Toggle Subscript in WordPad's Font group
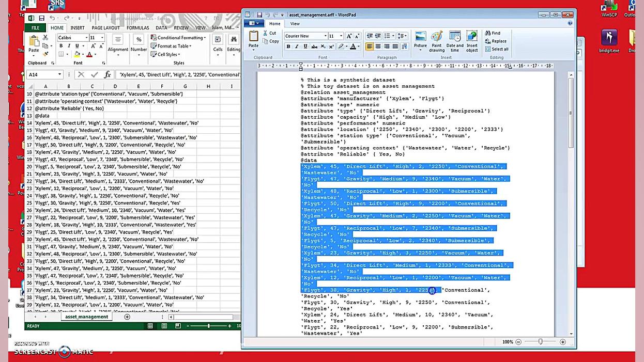 (323, 46)
